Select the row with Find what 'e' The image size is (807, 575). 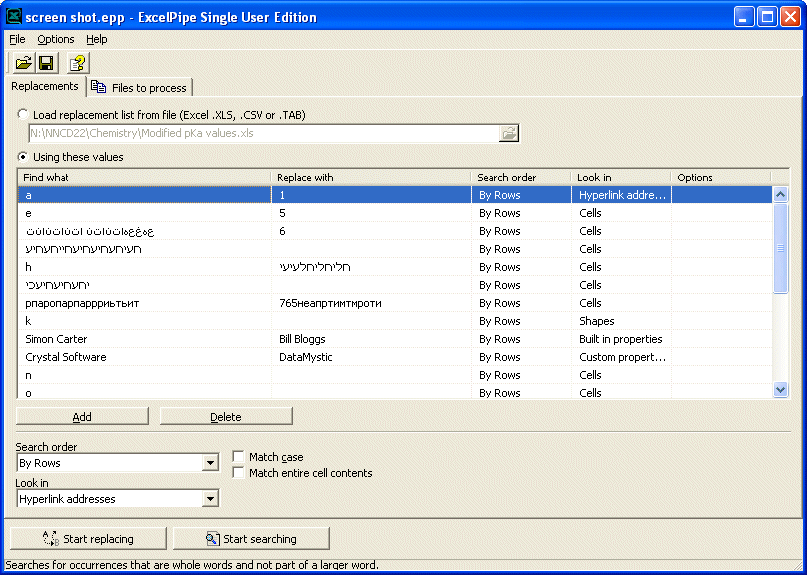395,213
